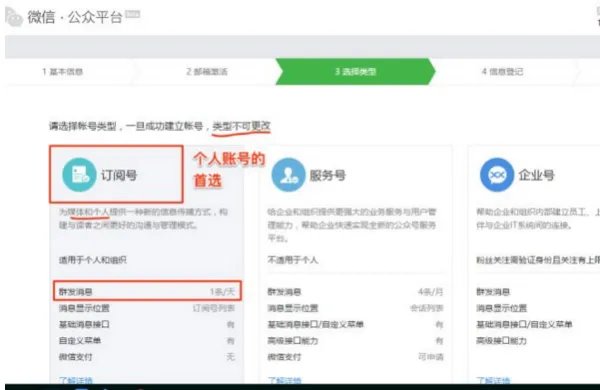The image size is (600, 390).
Task: Click 微信支付 label in 订阅号 card
Action: [x=75, y=357]
